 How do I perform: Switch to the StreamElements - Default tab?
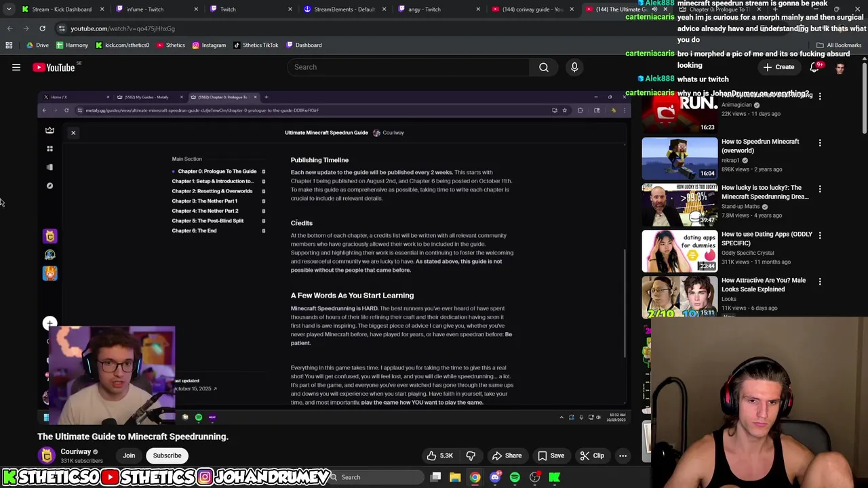[344, 9]
